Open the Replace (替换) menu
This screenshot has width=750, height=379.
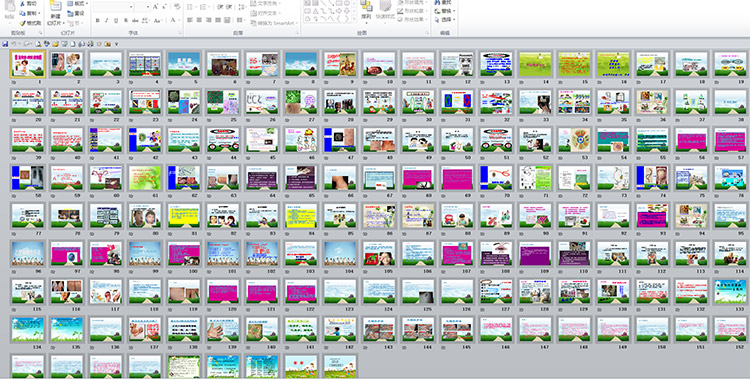point(445,11)
